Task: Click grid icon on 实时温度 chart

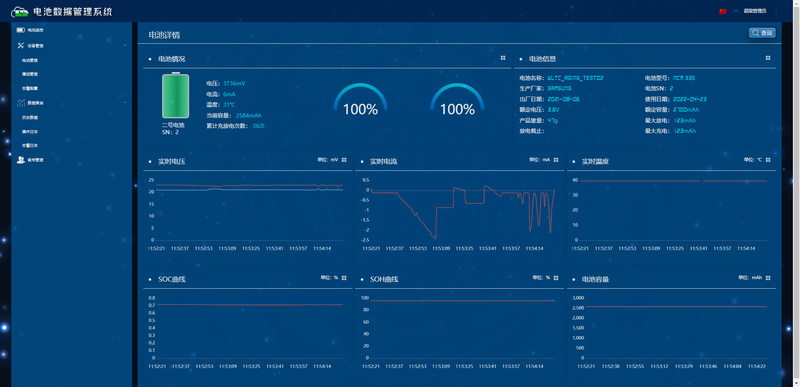Action: point(768,160)
